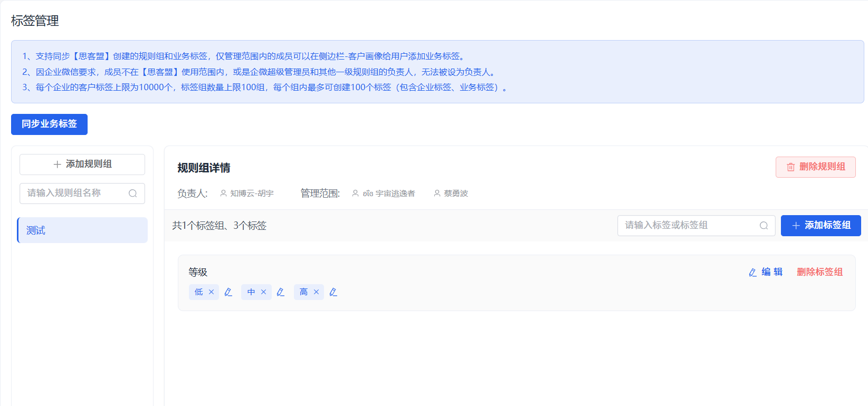
Task: Click the user icon beside 知博云-胡宇
Action: click(223, 194)
